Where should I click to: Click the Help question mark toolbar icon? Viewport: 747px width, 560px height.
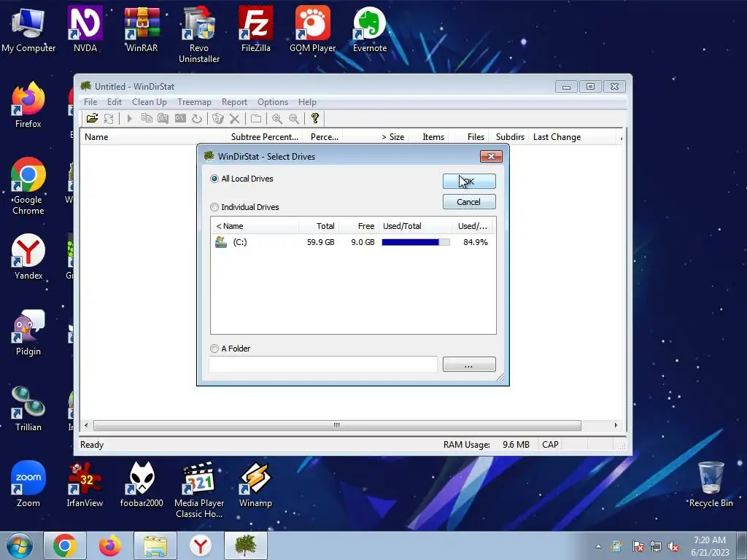[x=315, y=119]
